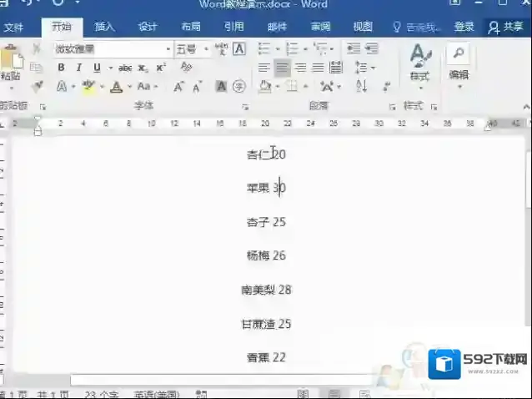Switch to the 插入 tab
This screenshot has width=532, height=399.
105,27
